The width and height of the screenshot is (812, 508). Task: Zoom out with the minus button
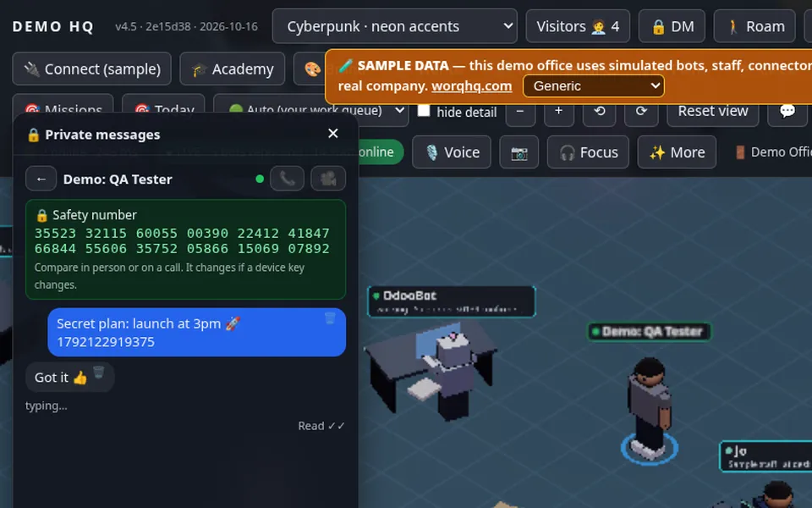click(x=520, y=111)
